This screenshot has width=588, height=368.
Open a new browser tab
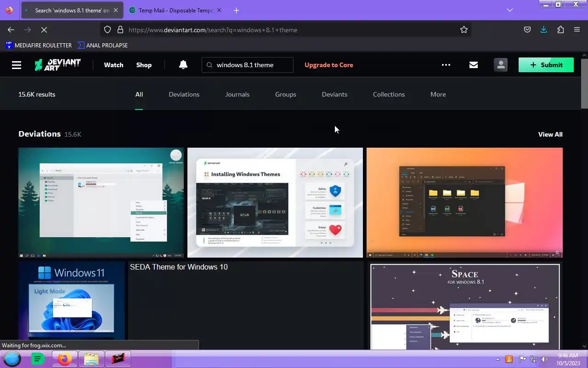click(236, 10)
